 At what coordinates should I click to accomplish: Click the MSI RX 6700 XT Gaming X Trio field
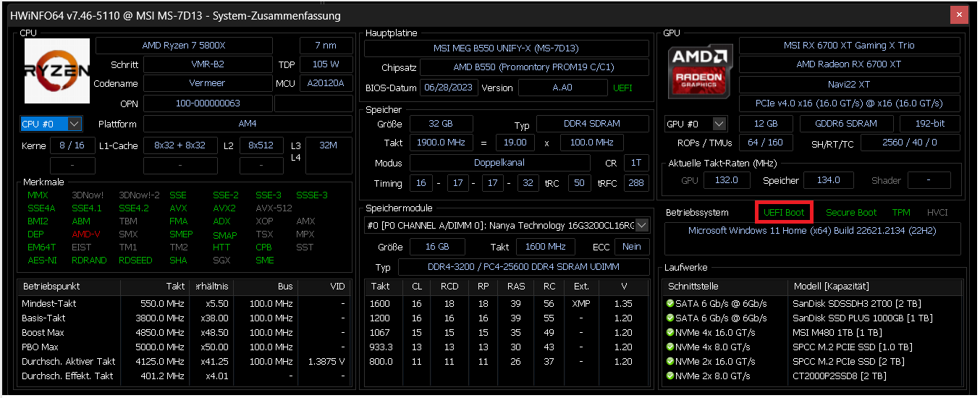point(849,46)
